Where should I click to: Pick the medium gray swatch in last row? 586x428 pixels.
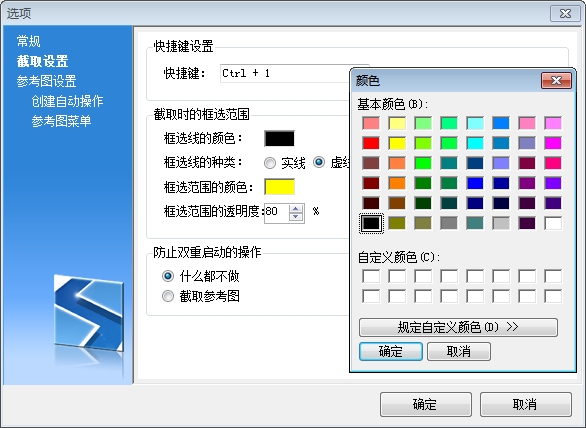coord(449,223)
